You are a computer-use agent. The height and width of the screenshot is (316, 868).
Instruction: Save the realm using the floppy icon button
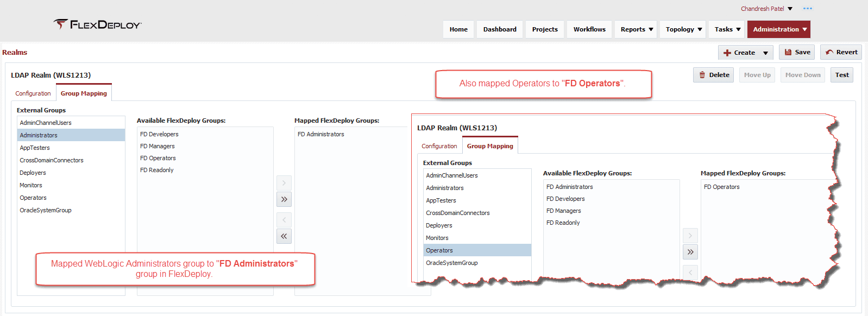coord(797,52)
